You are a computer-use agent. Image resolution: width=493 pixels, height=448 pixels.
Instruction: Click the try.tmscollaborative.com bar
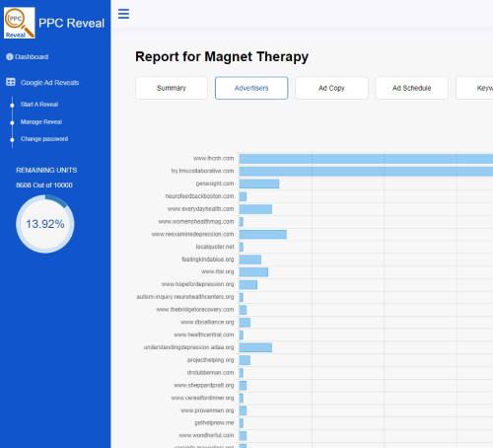(x=366, y=171)
